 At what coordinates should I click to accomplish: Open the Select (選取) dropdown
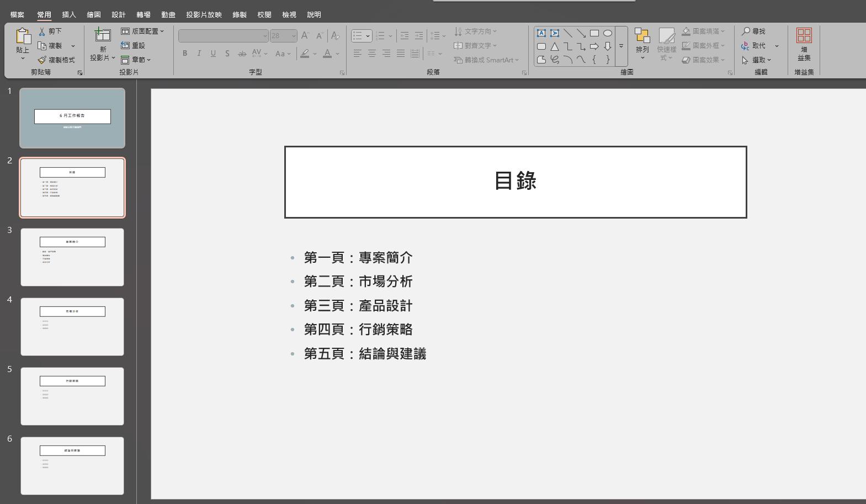tap(756, 60)
